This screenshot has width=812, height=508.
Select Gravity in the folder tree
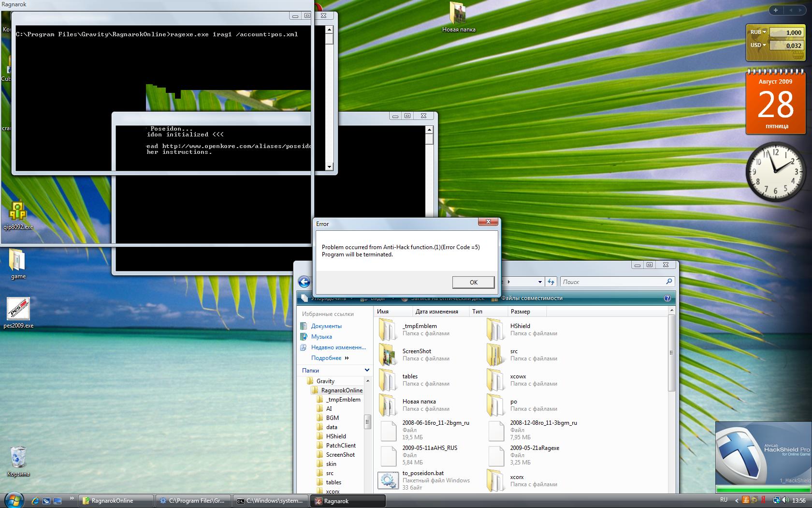click(x=325, y=381)
